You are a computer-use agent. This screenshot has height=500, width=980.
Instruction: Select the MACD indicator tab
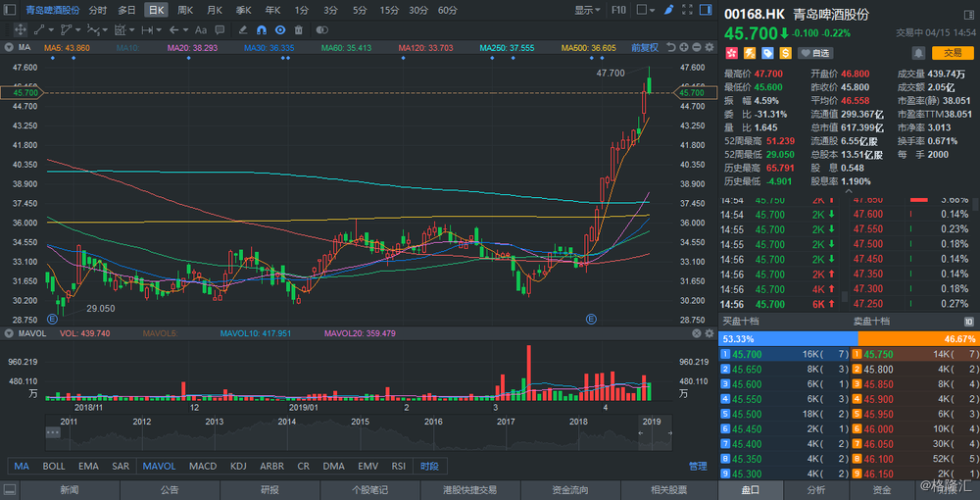point(203,466)
